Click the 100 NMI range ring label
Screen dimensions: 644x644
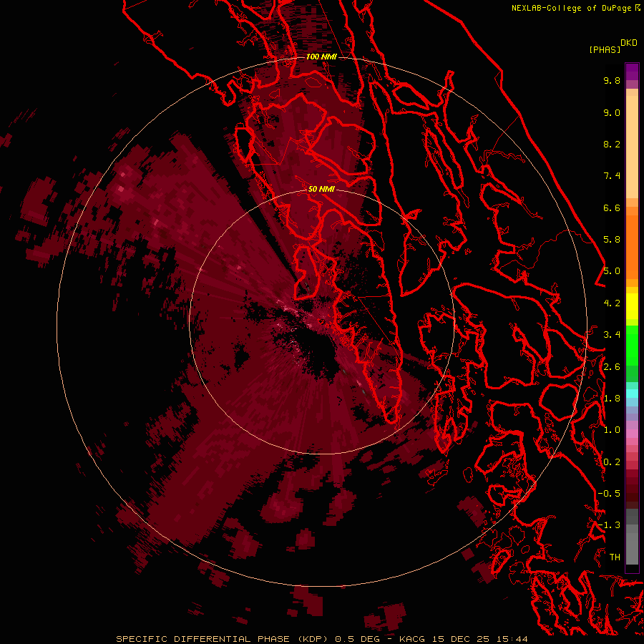321,57
